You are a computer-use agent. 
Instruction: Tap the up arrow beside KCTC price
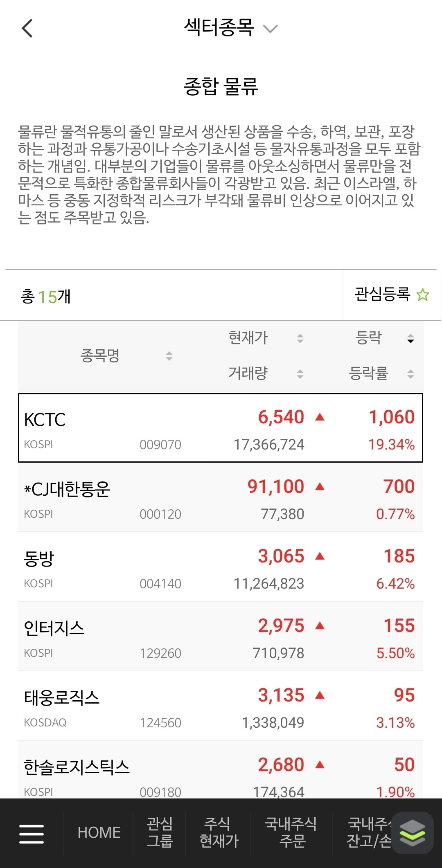[320, 417]
